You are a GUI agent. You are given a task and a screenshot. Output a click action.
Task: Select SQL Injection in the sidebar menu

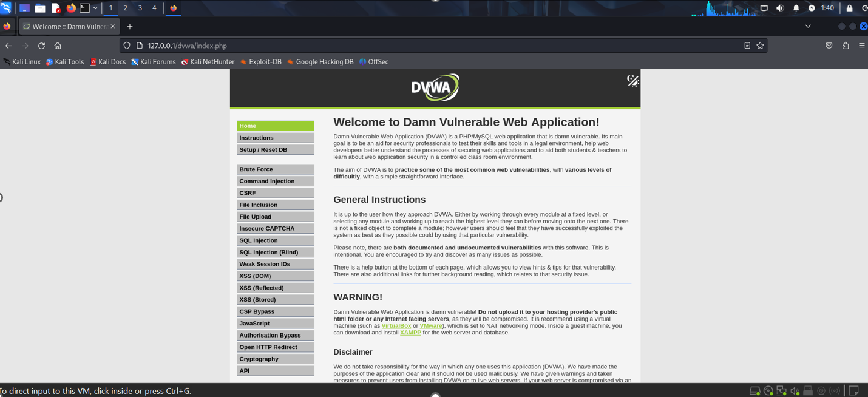coord(275,240)
